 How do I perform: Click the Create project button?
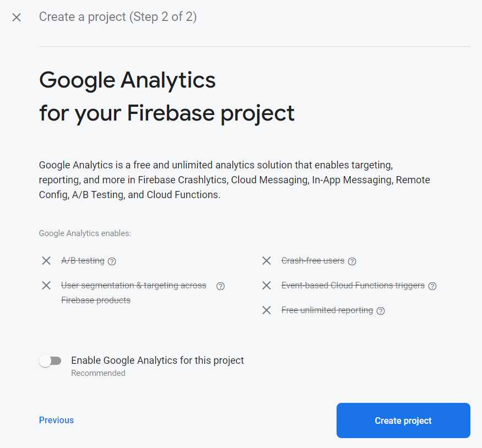click(x=403, y=420)
